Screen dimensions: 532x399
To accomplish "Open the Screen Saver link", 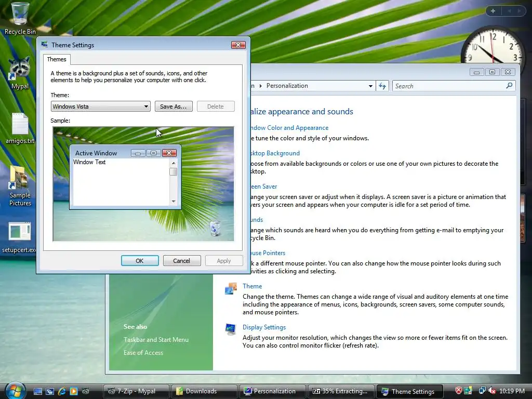I will pyautogui.click(x=263, y=187).
